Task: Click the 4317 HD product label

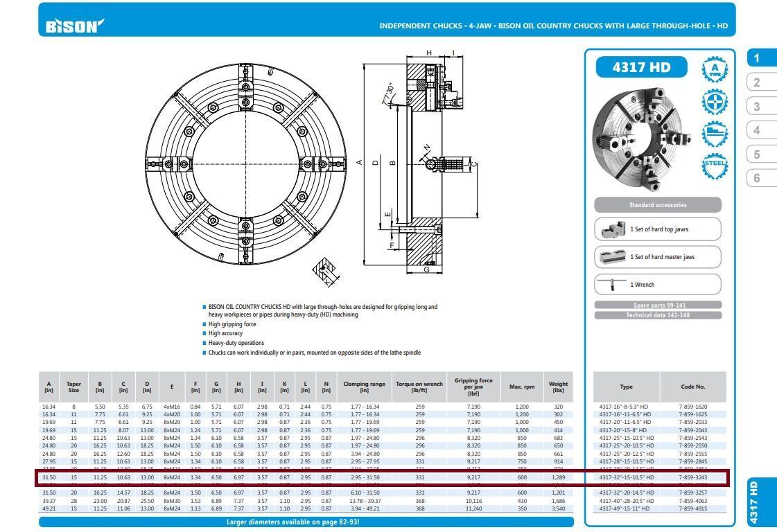Action: click(641, 67)
